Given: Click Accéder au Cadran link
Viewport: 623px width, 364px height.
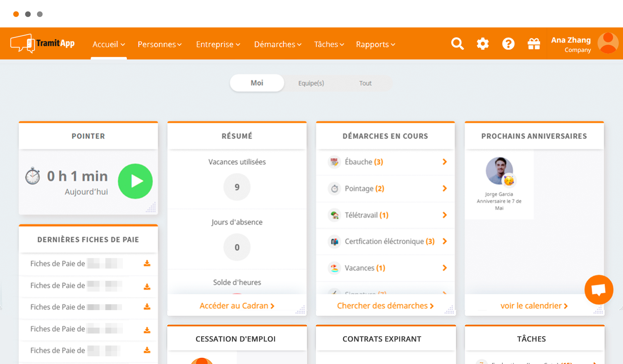Looking at the screenshot, I should pos(237,306).
